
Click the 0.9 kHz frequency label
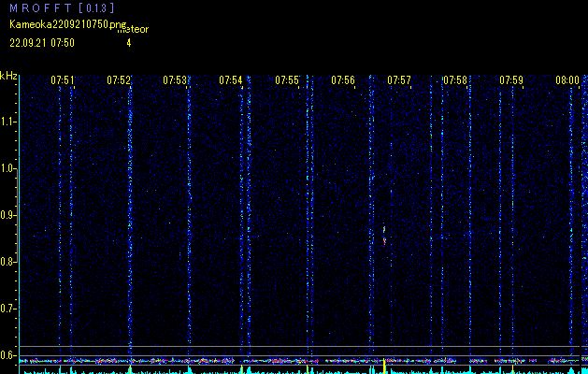(x=7, y=215)
